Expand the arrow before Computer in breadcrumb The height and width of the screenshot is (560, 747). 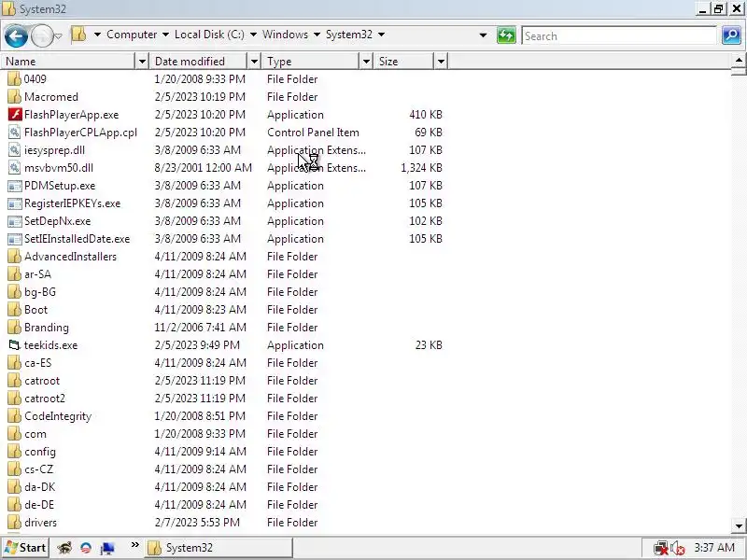97,35
